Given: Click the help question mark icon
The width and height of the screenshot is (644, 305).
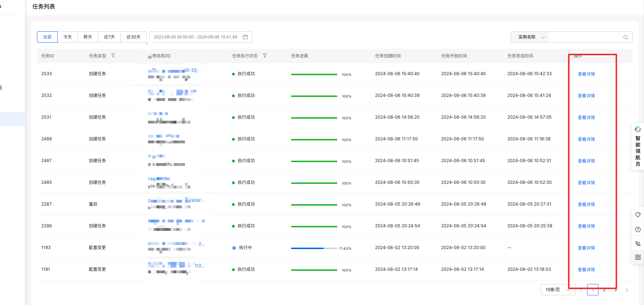Looking at the screenshot, I should 638,229.
